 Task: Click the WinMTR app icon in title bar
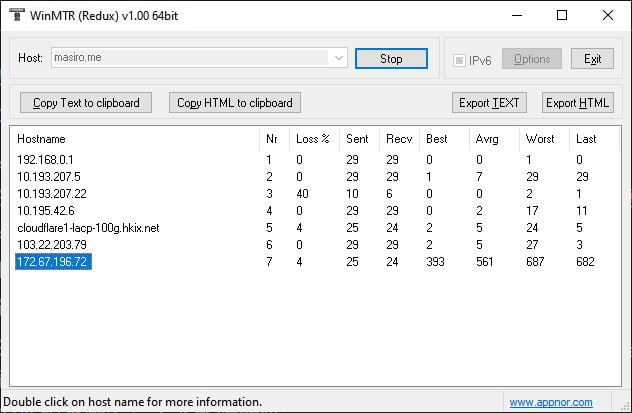pos(16,15)
